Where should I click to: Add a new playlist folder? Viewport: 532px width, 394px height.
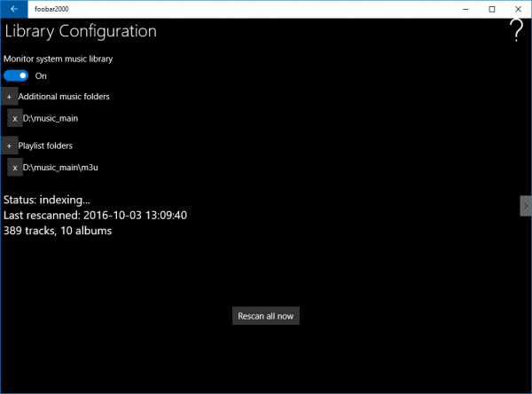pos(9,146)
